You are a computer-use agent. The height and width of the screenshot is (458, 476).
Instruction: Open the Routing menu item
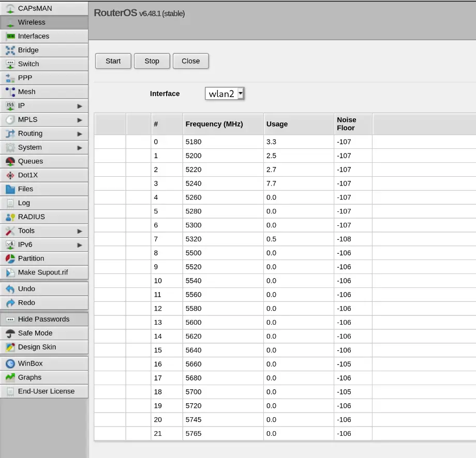(44, 134)
